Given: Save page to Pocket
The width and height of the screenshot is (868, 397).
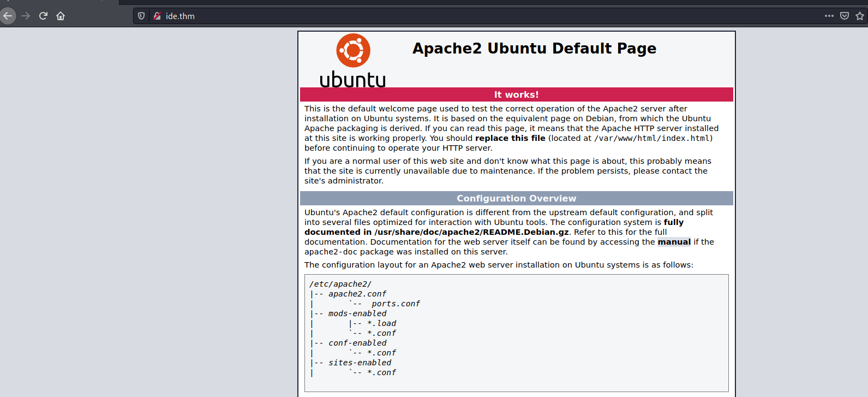Looking at the screenshot, I should pyautogui.click(x=845, y=16).
